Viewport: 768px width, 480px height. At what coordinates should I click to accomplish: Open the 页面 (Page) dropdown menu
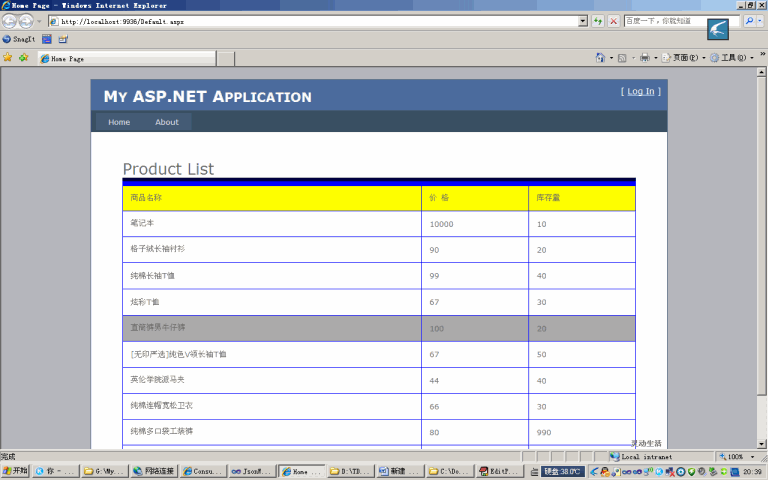[x=685, y=58]
